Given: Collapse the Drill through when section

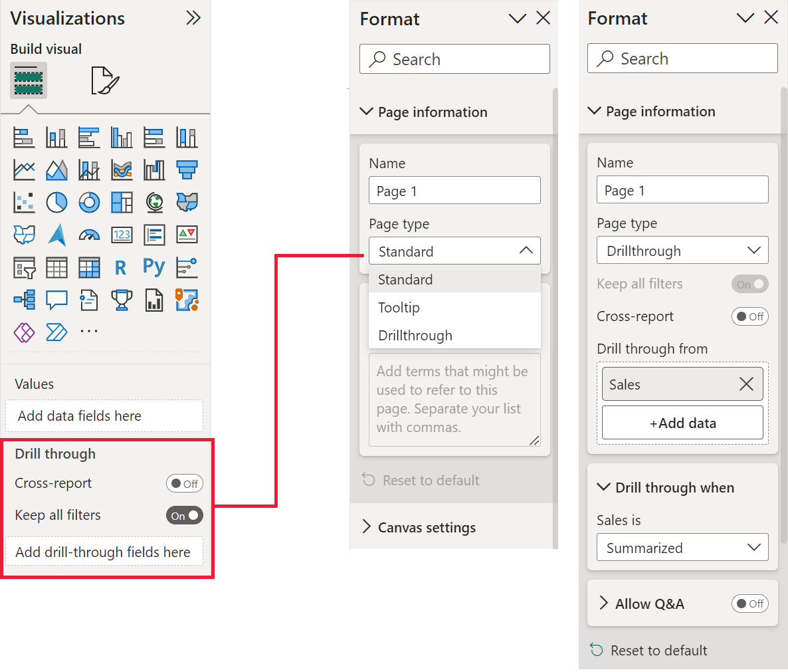Looking at the screenshot, I should coord(603,487).
